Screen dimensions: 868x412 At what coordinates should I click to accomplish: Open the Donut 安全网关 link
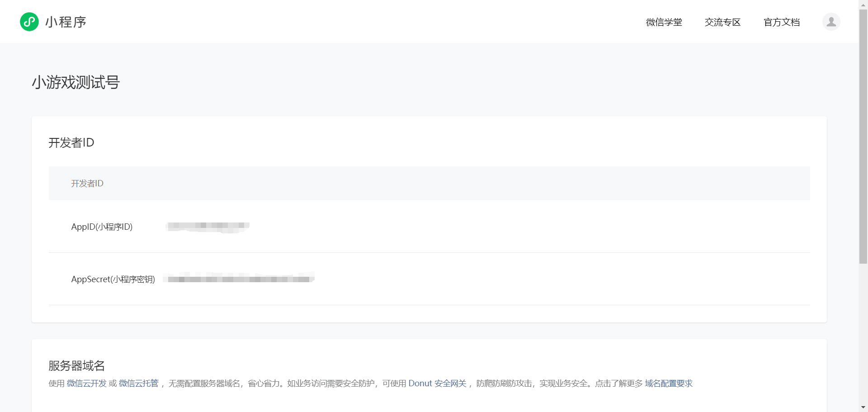click(437, 384)
